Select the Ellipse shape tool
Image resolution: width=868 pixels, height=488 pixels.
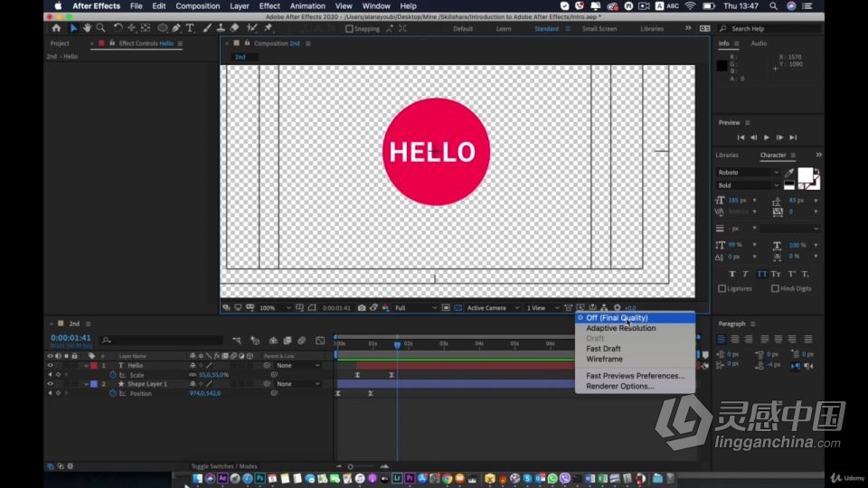pyautogui.click(x=162, y=28)
